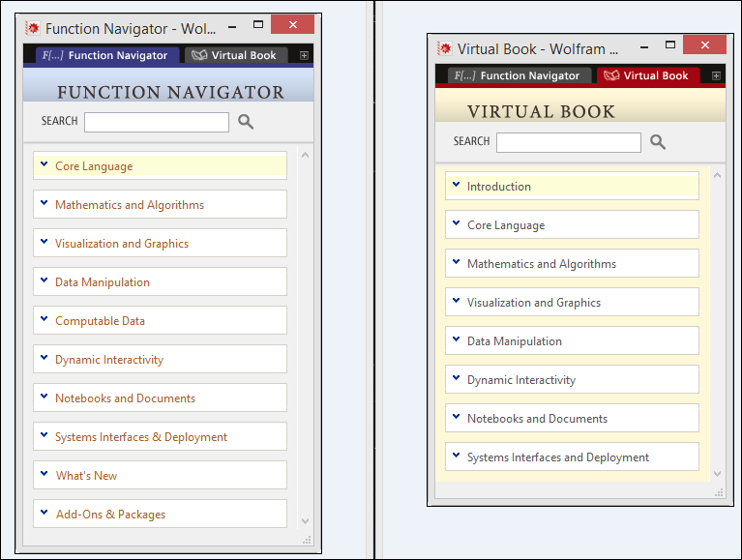This screenshot has width=742, height=560.
Task: Expand the Computable Data arrow
Action: 44,319
